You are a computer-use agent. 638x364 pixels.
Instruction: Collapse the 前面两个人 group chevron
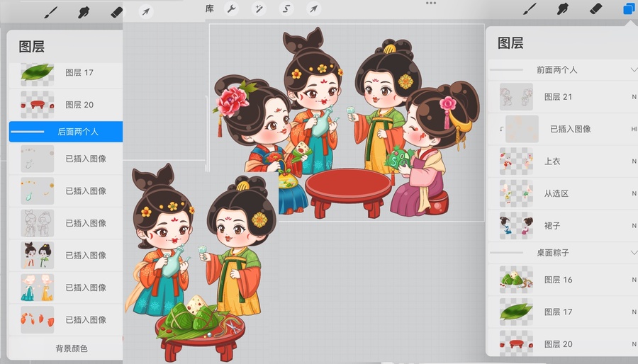coord(633,70)
